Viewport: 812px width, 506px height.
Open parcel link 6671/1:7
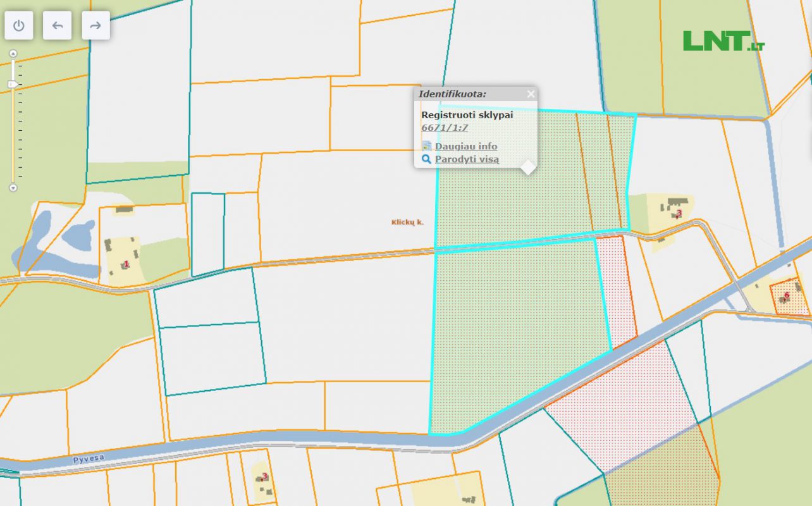tap(445, 128)
